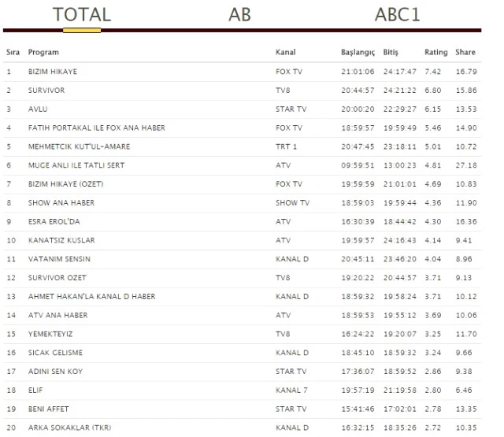
Task: Open the BIZIM HIKAYE program row
Action: coord(53,72)
